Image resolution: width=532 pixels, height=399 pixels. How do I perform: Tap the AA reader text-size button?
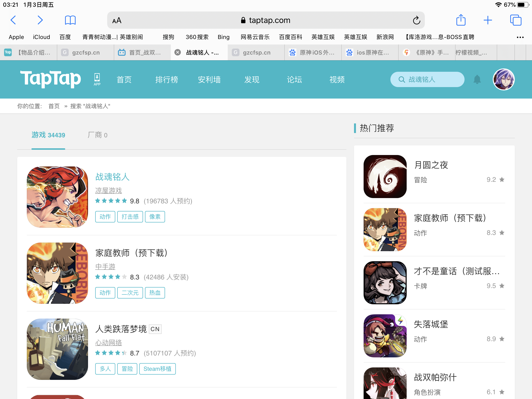(x=117, y=20)
